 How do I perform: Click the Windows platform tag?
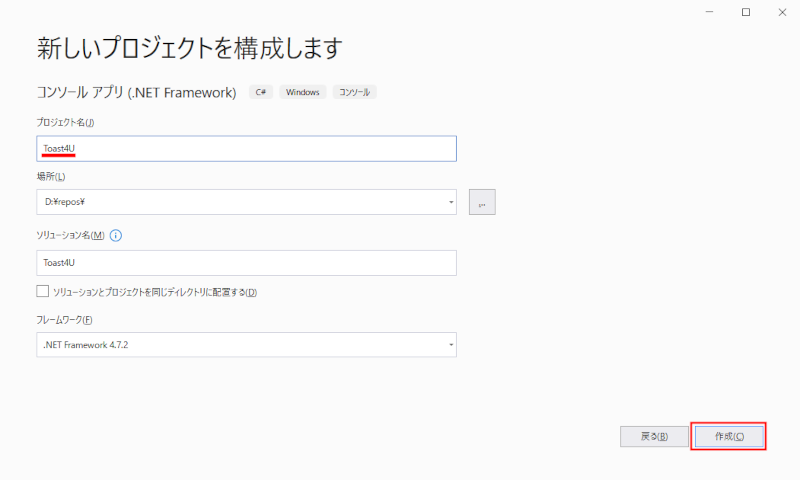[x=302, y=92]
